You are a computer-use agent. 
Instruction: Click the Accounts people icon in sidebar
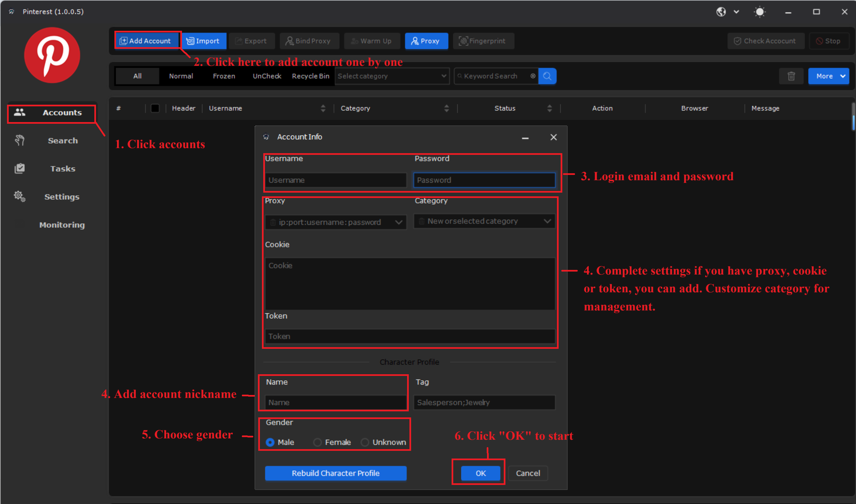20,112
